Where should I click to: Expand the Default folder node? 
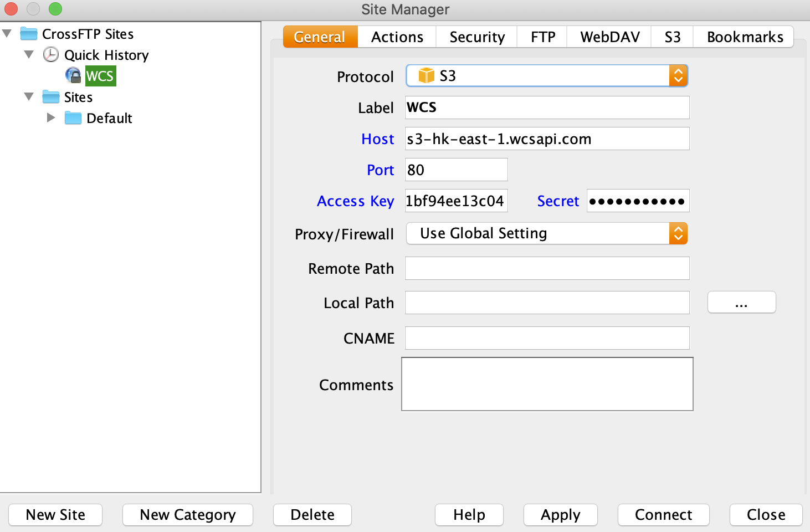51,117
